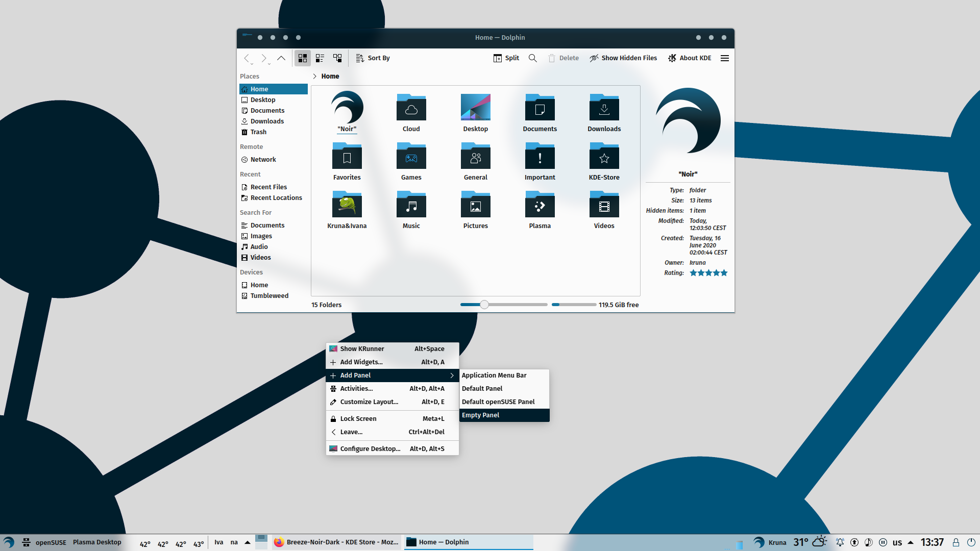This screenshot has height=551, width=980.
Task: Select Empty Panel in the submenu
Action: 504,415
